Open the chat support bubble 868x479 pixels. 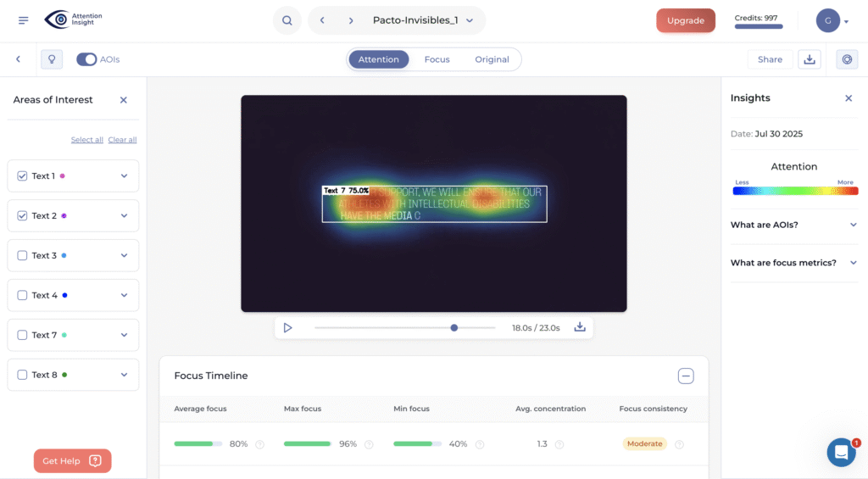click(841, 453)
